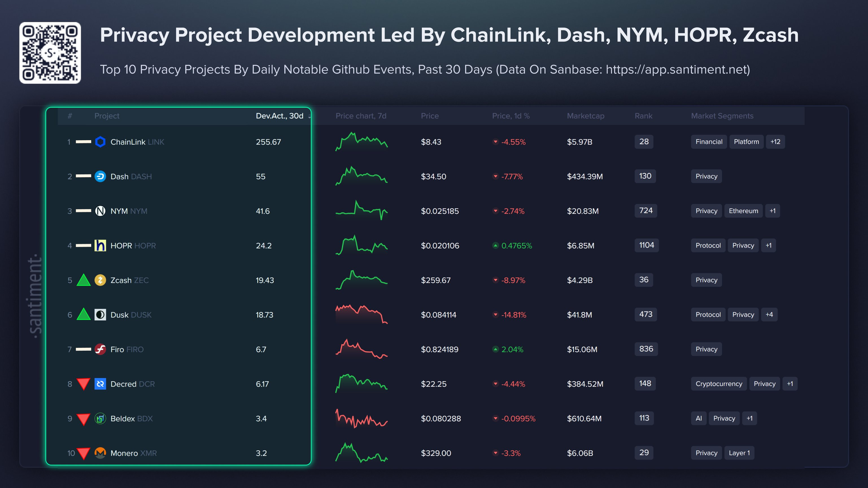Click the Financial segment tag for ChainLink

point(709,142)
